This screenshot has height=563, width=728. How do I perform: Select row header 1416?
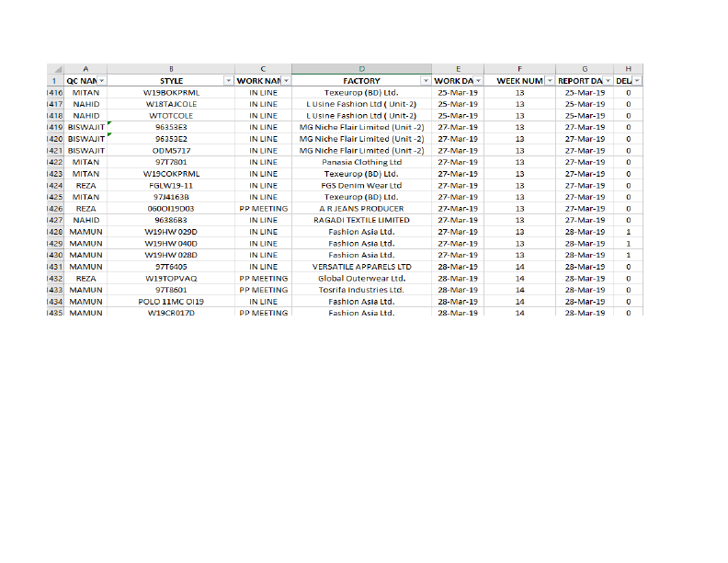(55, 92)
